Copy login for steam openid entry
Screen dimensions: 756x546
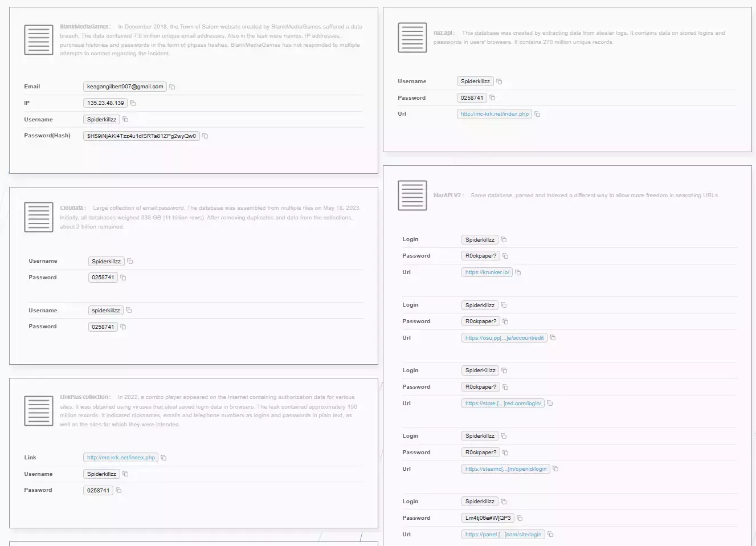click(504, 437)
